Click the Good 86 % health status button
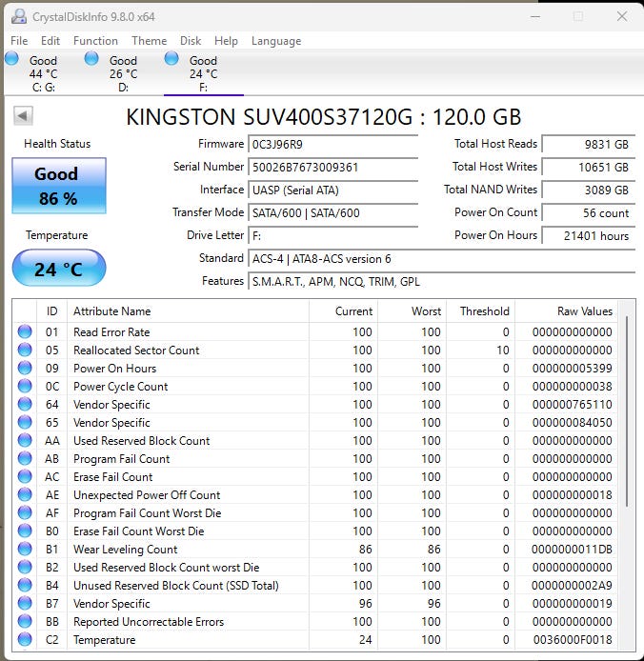 point(58,186)
